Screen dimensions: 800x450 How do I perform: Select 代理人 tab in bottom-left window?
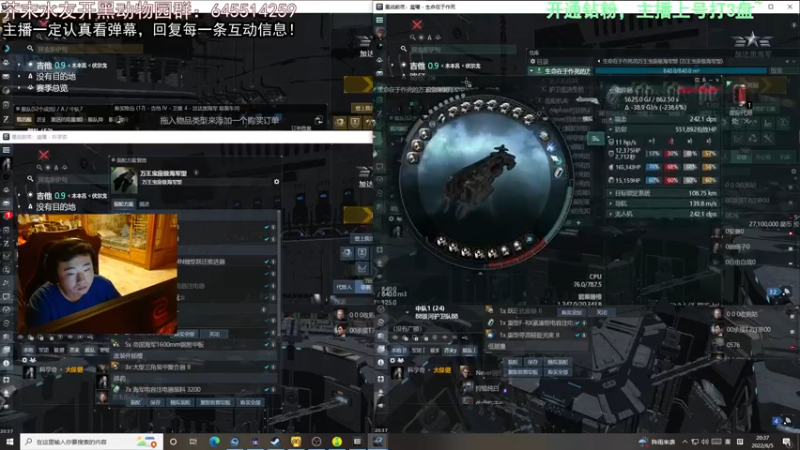tap(344, 287)
